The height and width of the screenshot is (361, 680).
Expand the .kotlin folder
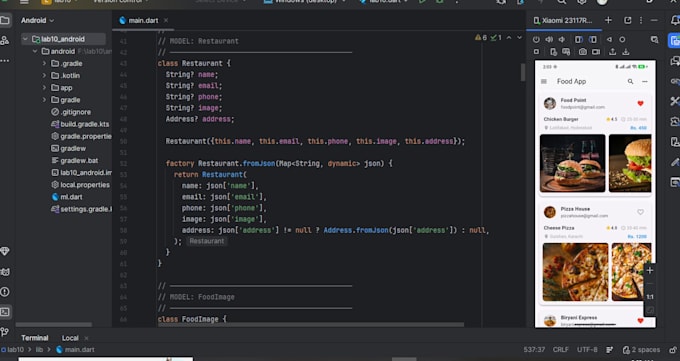[44, 75]
